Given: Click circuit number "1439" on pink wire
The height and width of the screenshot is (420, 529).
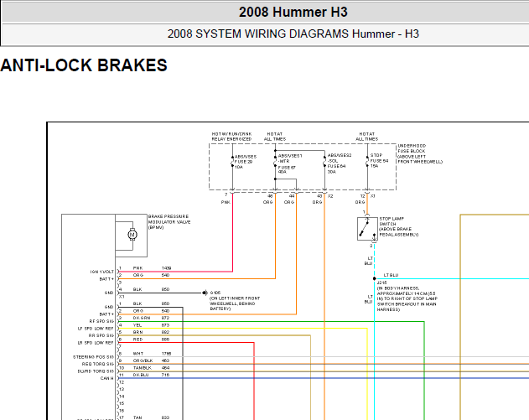Looking at the screenshot, I should pyautogui.click(x=166, y=268).
